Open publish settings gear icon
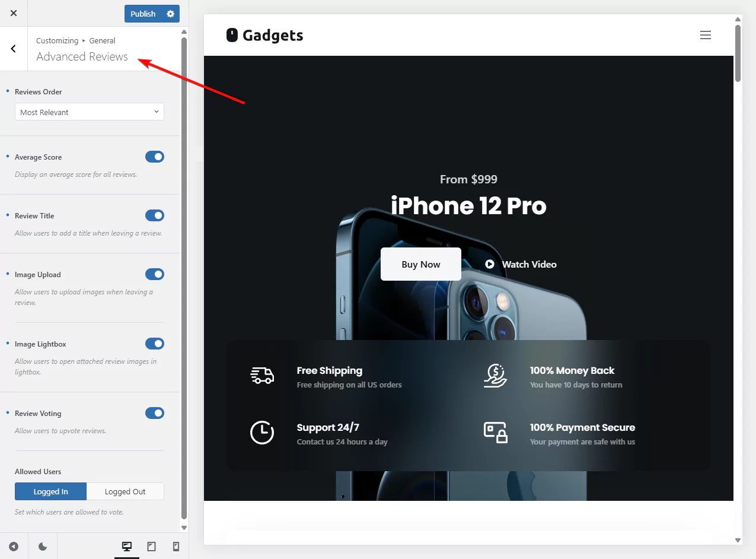Viewport: 756px width, 559px height. (171, 14)
